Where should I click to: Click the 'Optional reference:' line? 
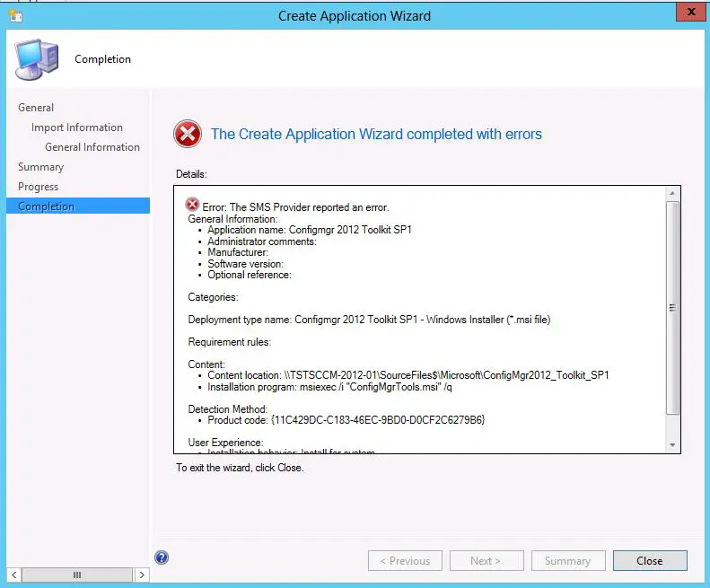click(250, 275)
